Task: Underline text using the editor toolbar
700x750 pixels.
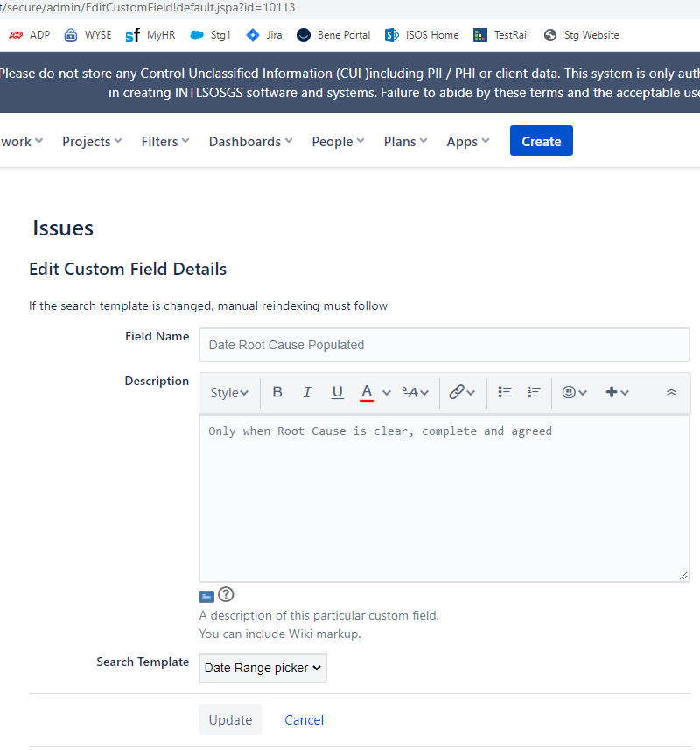Action: pos(337,392)
